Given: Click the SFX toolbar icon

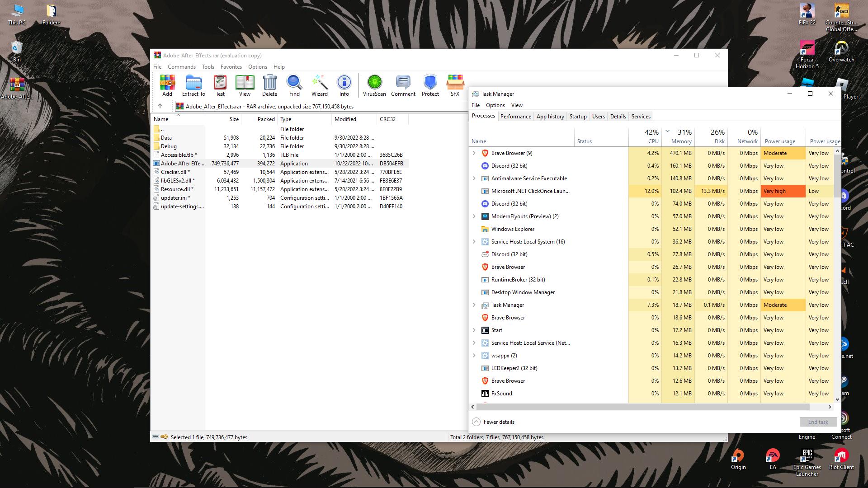Looking at the screenshot, I should (x=455, y=85).
